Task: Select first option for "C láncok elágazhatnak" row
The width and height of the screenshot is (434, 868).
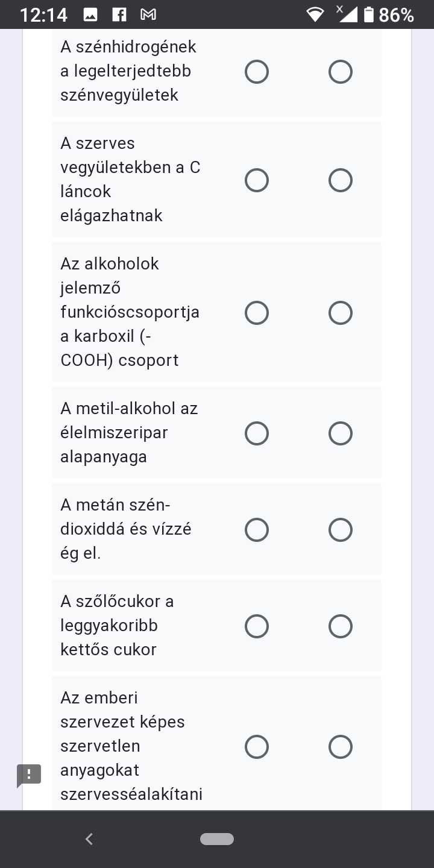Action: click(257, 180)
